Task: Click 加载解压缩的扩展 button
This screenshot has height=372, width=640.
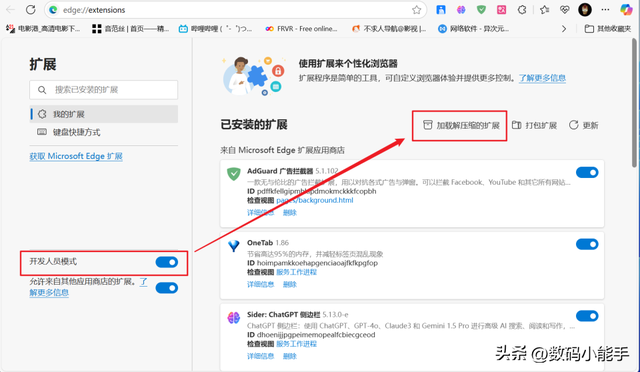Action: [x=461, y=125]
